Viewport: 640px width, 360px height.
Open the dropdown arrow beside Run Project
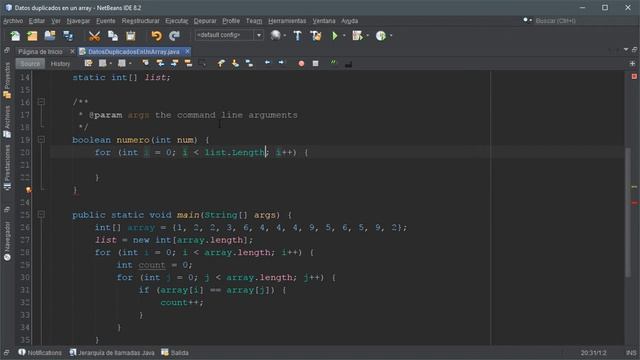click(344, 36)
